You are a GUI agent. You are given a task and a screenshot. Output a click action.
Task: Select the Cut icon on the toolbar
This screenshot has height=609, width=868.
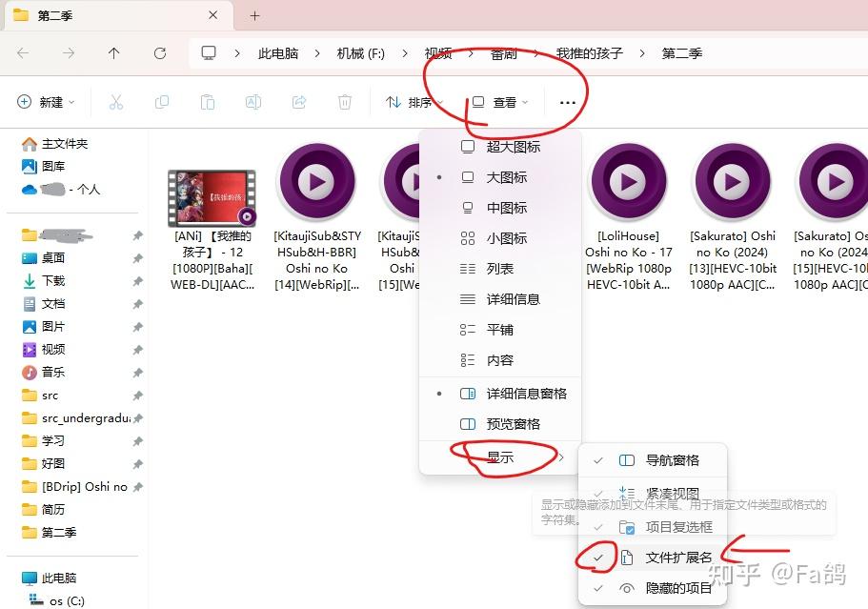click(x=116, y=103)
